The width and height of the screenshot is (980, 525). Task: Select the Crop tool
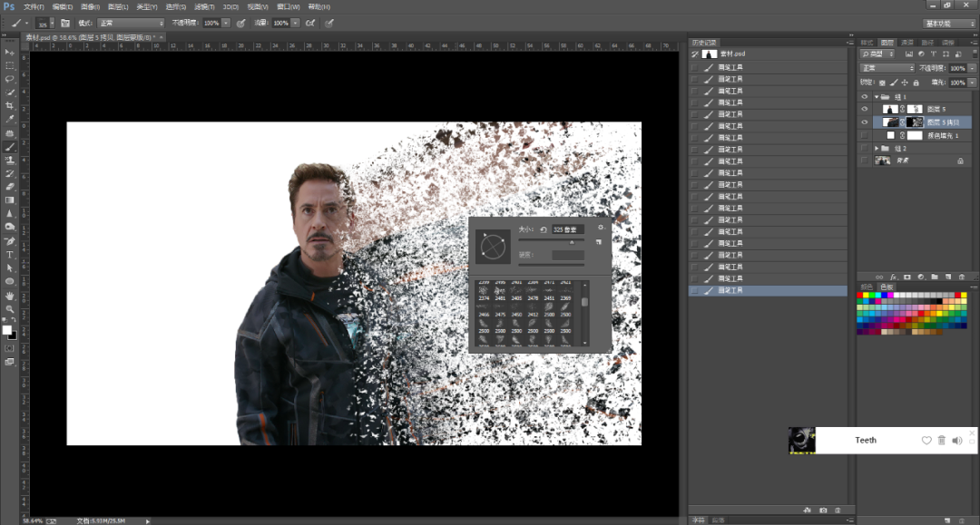9,105
